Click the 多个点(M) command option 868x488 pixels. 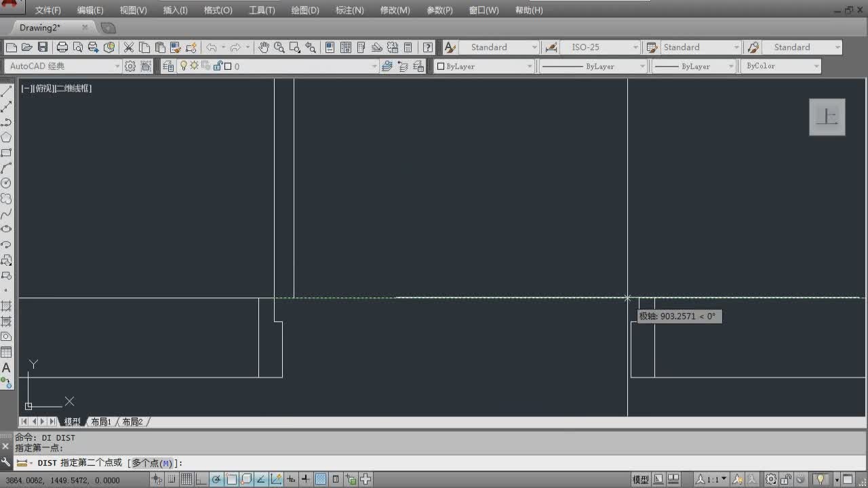151,463
